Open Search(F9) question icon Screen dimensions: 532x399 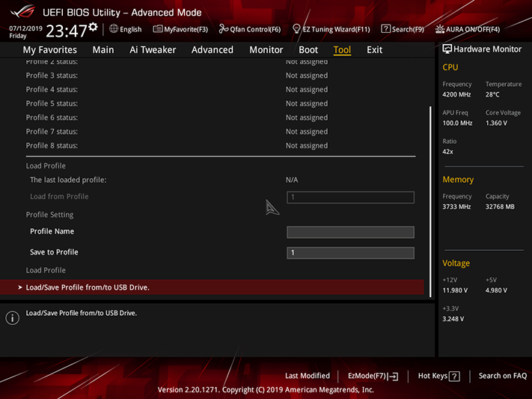click(x=385, y=29)
